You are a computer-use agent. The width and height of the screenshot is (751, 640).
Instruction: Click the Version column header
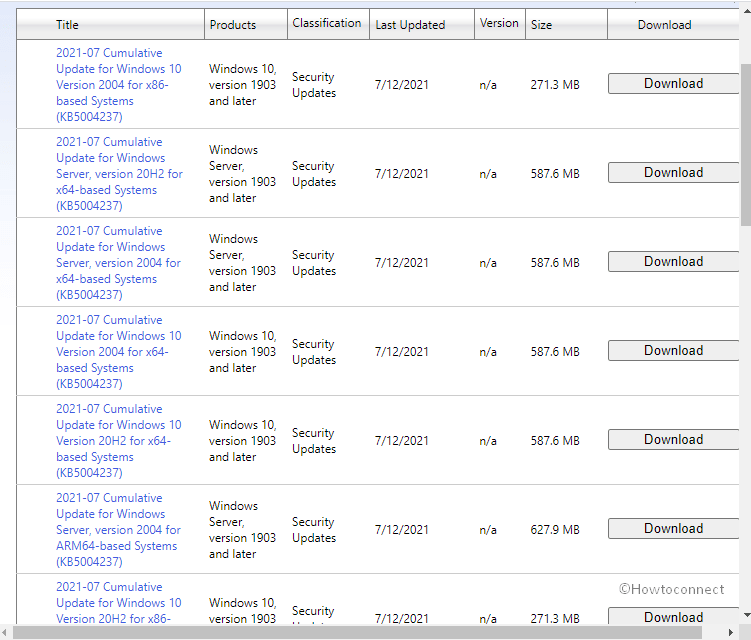click(499, 23)
